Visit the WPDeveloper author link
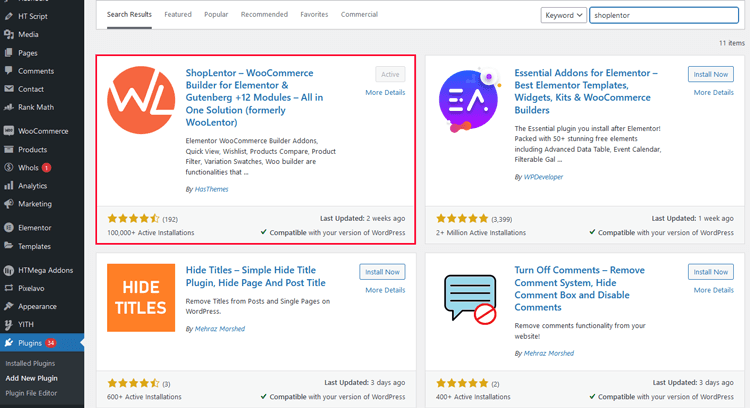 [543, 177]
